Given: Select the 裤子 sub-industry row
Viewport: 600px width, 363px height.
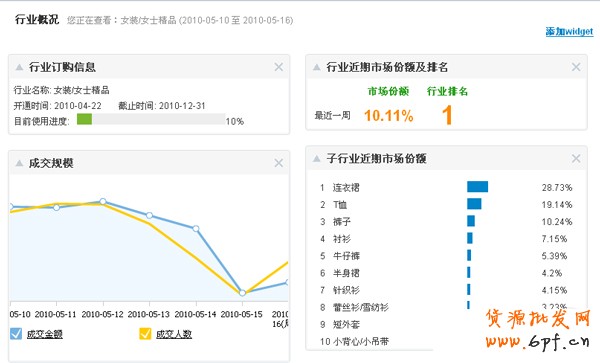Looking at the screenshot, I should pos(446,221).
